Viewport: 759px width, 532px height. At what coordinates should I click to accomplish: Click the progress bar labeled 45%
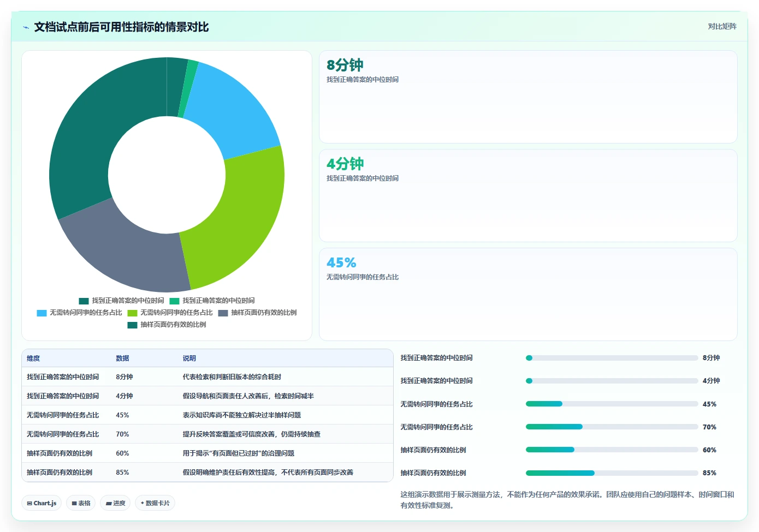pos(612,404)
